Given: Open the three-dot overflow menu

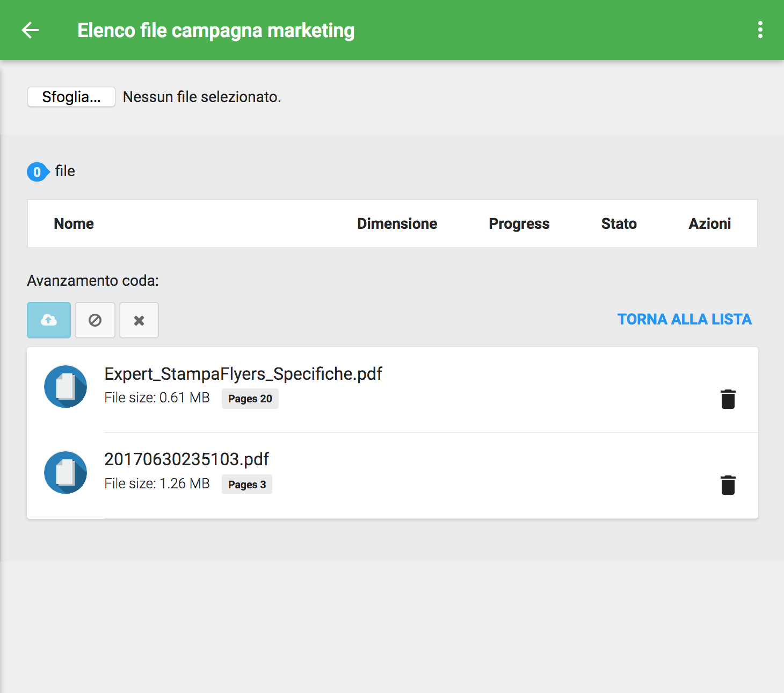Looking at the screenshot, I should [x=760, y=30].
